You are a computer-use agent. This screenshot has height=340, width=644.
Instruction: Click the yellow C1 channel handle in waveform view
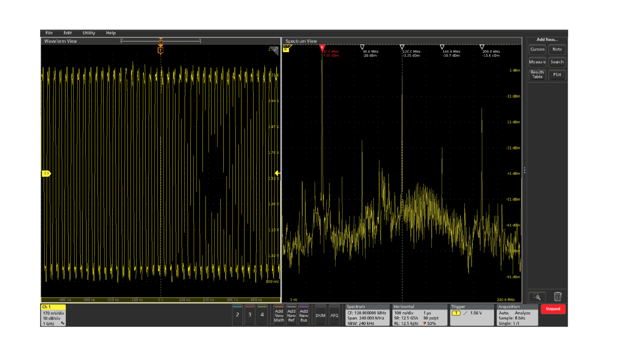[x=46, y=173]
